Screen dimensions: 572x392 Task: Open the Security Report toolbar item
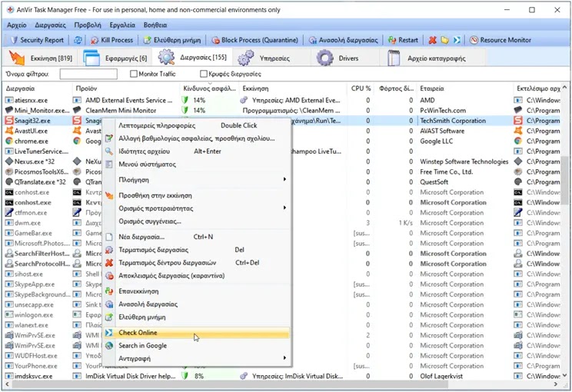tap(37, 40)
